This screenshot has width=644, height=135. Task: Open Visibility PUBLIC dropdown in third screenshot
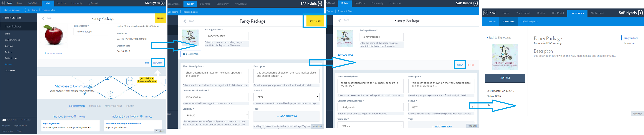pyautogui.click(x=371, y=125)
